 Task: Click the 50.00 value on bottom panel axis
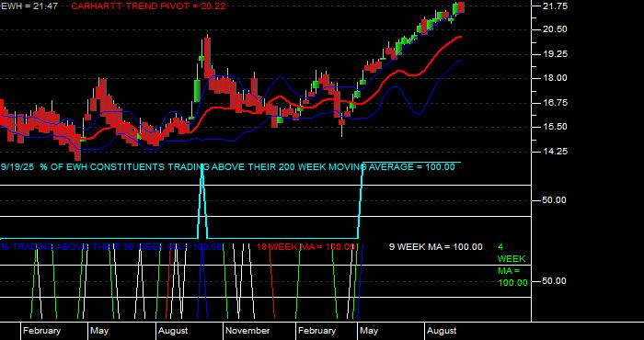(x=554, y=281)
